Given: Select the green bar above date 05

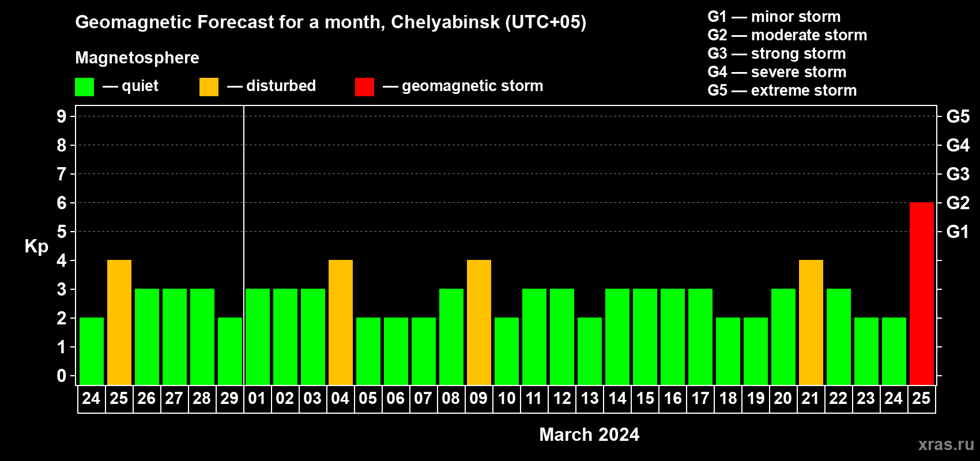Looking at the screenshot, I should click(368, 351).
